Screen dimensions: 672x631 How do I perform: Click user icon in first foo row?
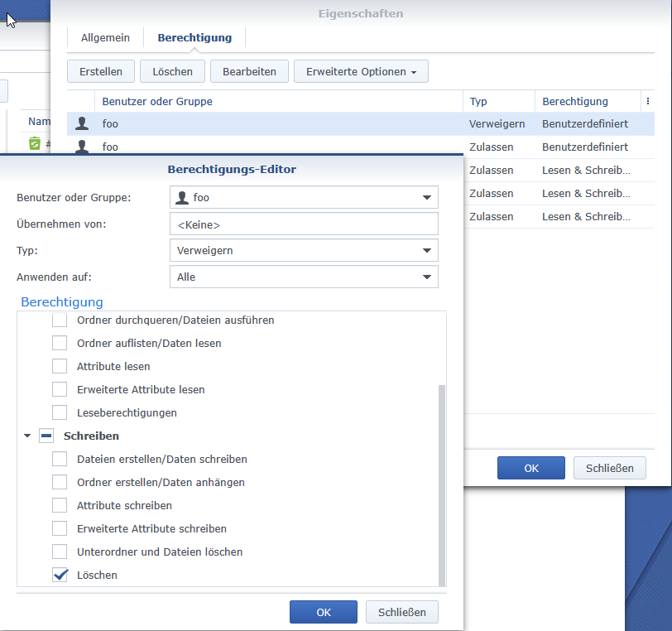pyautogui.click(x=82, y=124)
